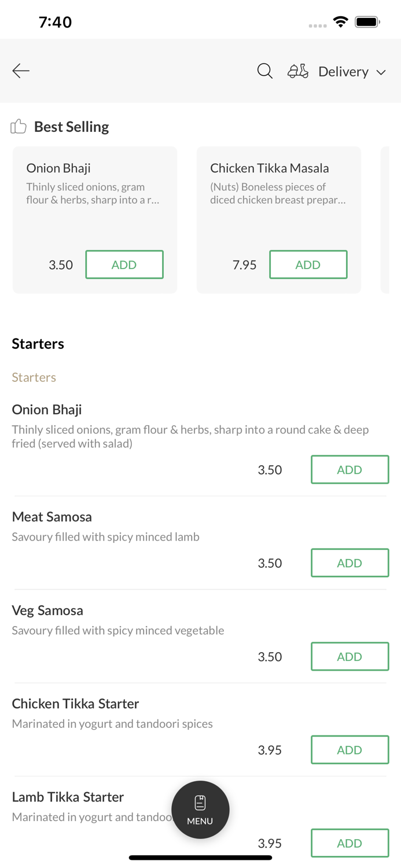Tap the back arrow icon
This screenshot has height=868, width=401.
pos(21,71)
